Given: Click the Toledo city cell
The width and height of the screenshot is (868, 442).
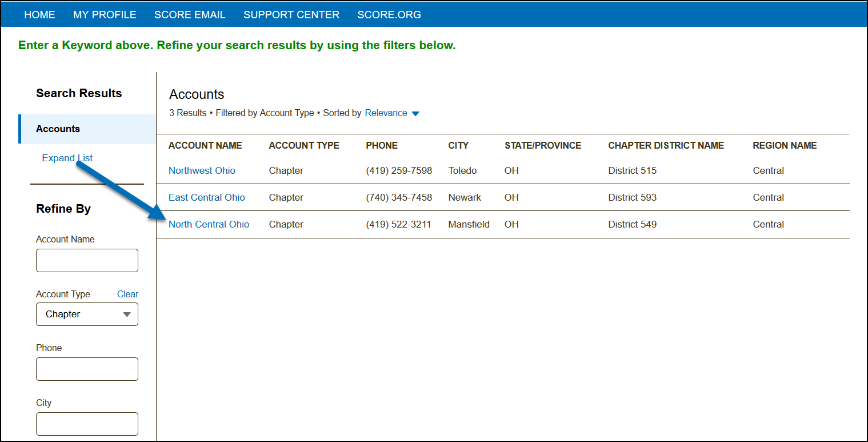Looking at the screenshot, I should [462, 170].
